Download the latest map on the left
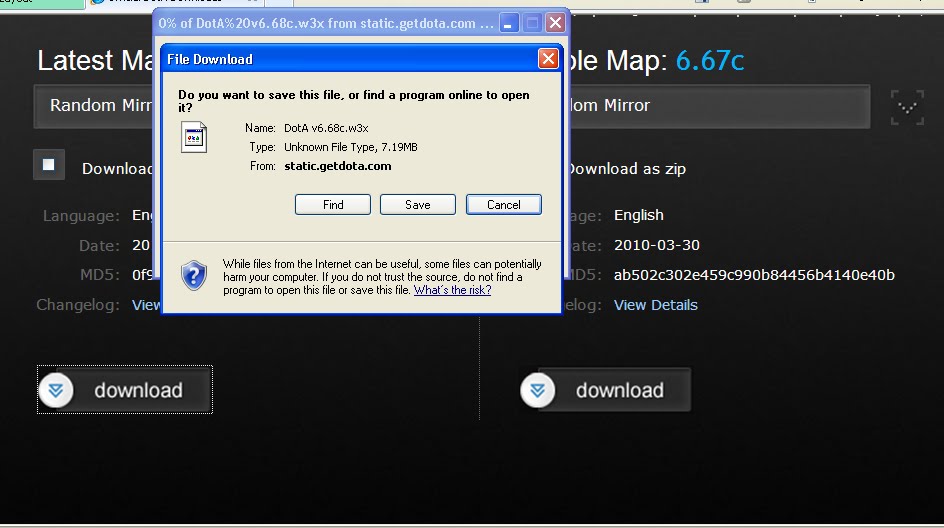The height and width of the screenshot is (528, 944). coord(125,390)
